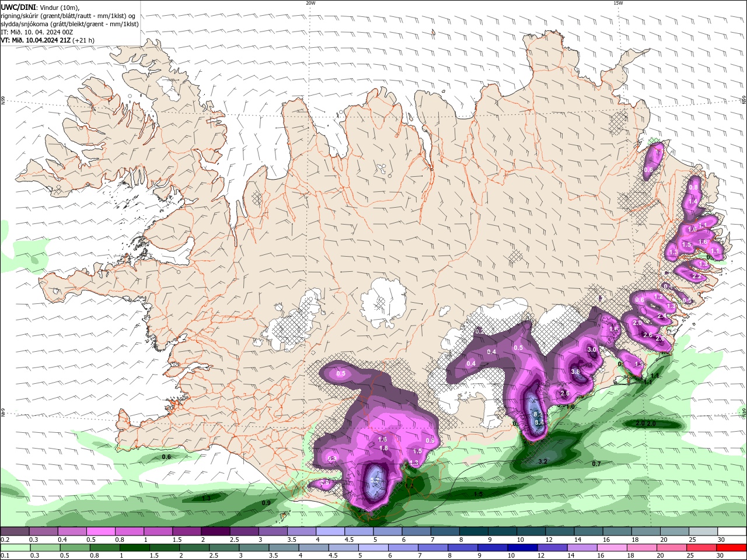Click the 'rigning/skúrir' legend description line
747x560 pixels.
pyautogui.click(x=69, y=16)
